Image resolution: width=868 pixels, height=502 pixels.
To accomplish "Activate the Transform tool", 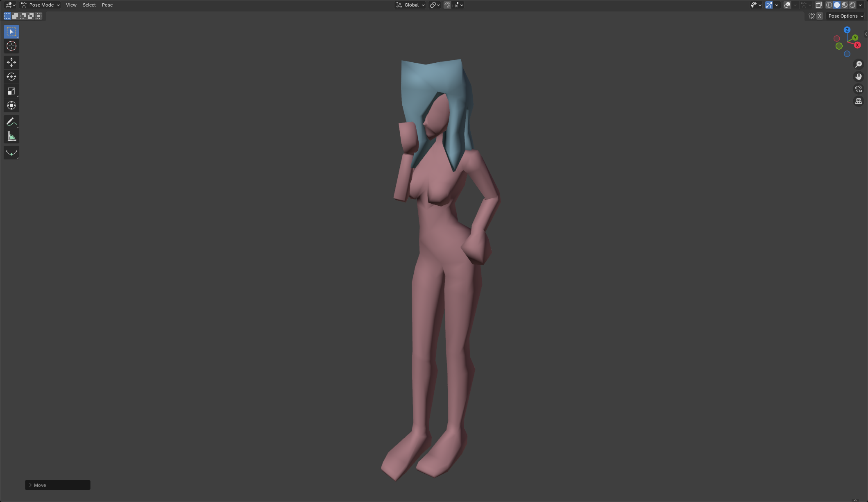I will pyautogui.click(x=11, y=105).
